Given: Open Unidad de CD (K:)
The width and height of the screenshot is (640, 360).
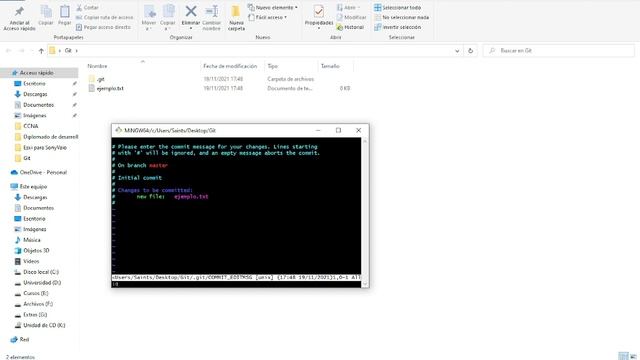Looking at the screenshot, I should [44, 325].
